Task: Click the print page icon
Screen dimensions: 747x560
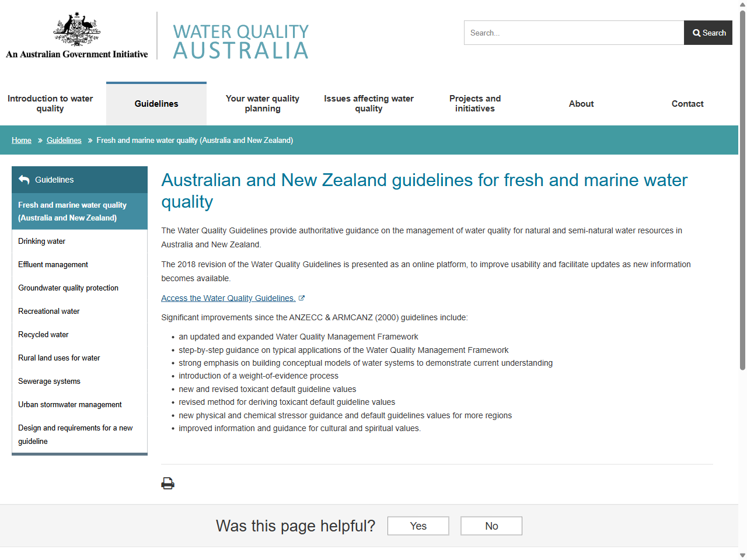Action: coord(167,483)
